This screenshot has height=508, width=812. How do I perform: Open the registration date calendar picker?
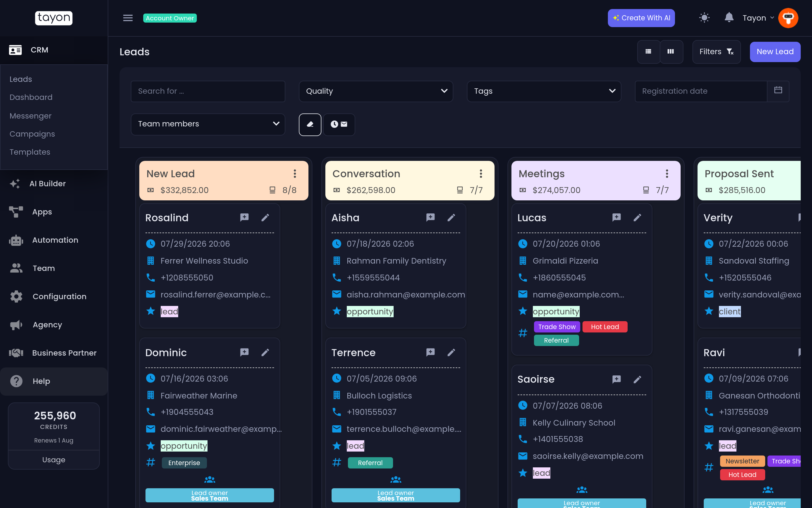coord(778,91)
